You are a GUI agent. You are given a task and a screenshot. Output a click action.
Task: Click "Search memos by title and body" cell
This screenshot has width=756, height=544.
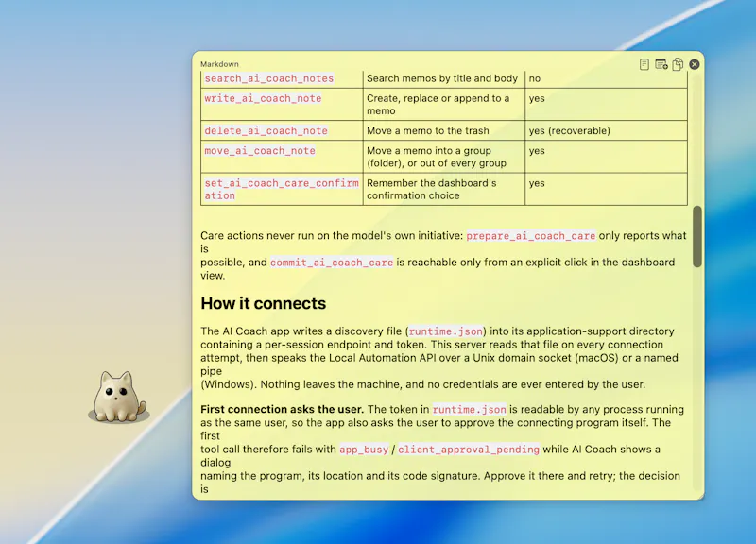click(x=443, y=78)
